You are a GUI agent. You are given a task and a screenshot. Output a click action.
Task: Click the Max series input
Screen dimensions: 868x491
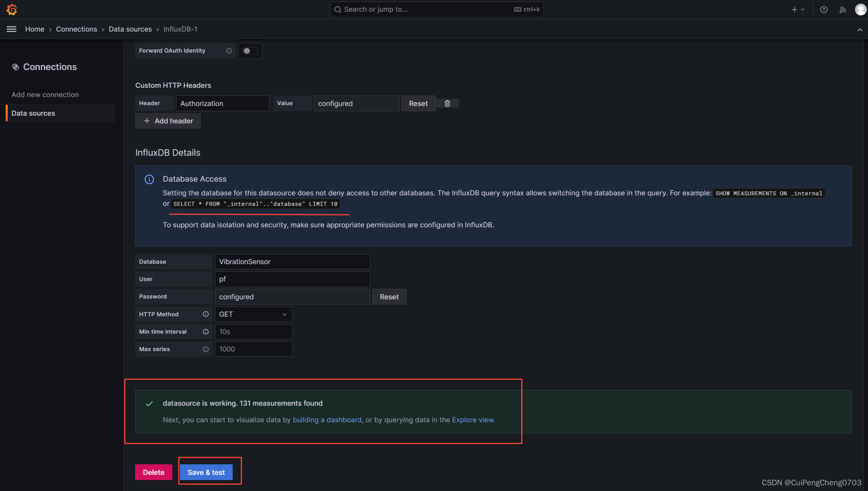253,349
